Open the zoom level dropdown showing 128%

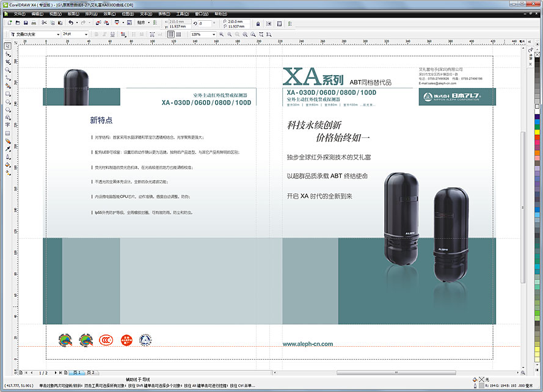click(213, 35)
